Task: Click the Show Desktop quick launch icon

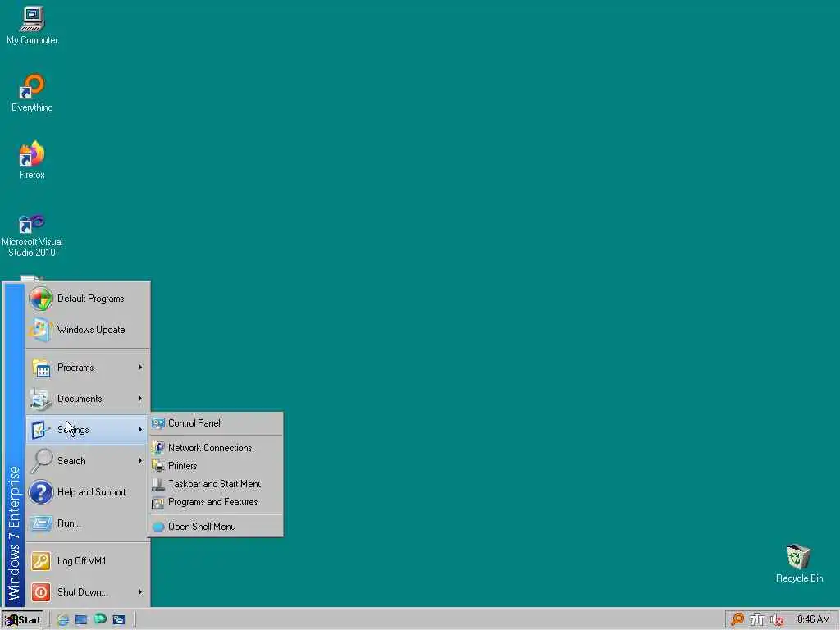Action: [81, 620]
